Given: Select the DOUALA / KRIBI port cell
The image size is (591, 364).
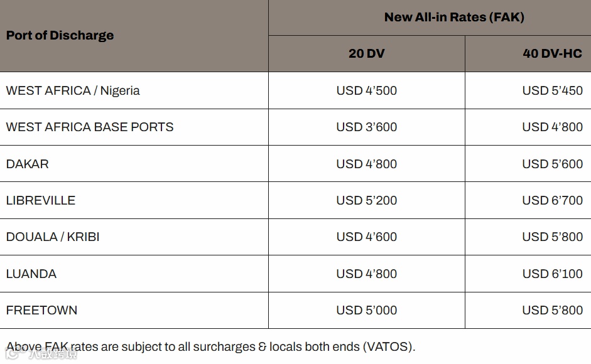Looking at the screenshot, I should point(53,237).
